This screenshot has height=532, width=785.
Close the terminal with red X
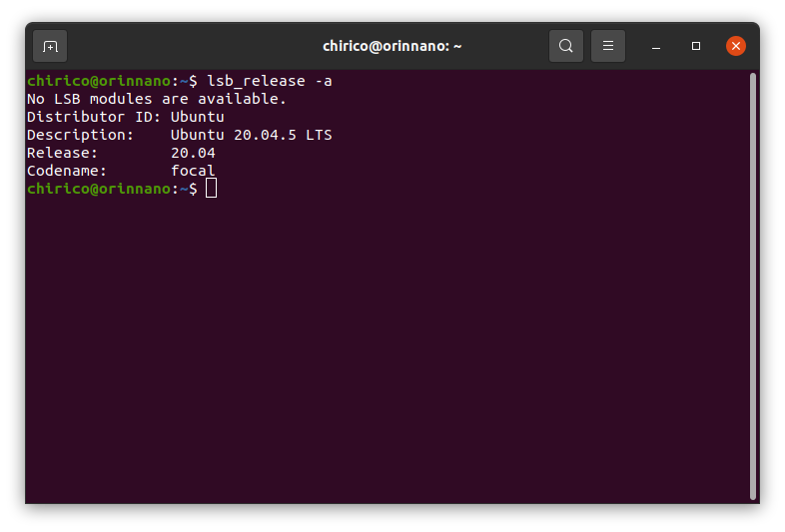[736, 46]
